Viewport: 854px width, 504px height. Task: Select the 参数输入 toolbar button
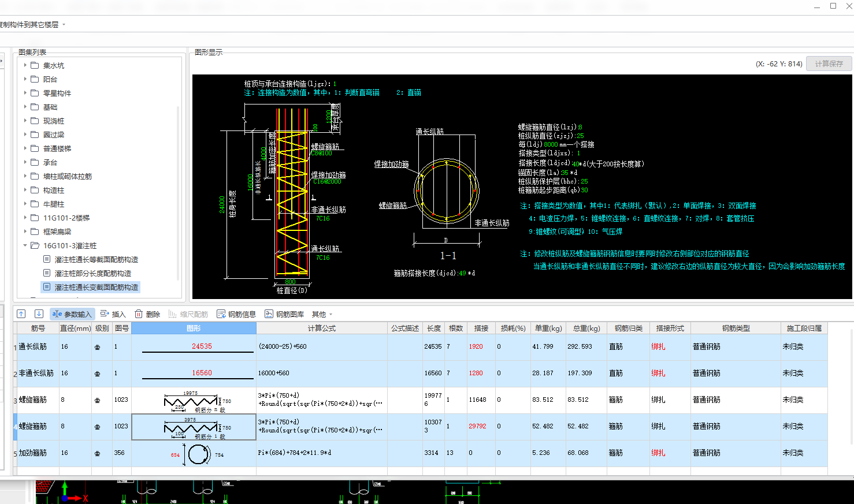pos(72,314)
